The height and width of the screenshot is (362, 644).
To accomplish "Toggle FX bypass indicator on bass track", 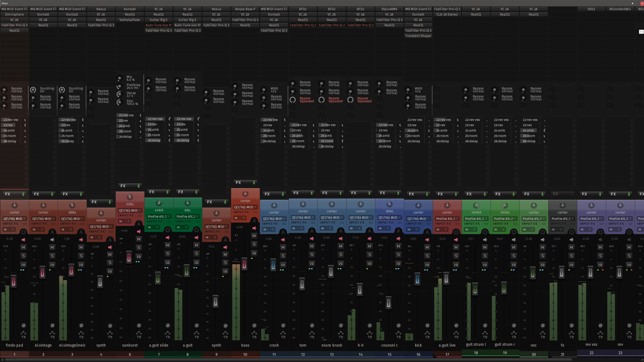I will pos(254,183).
